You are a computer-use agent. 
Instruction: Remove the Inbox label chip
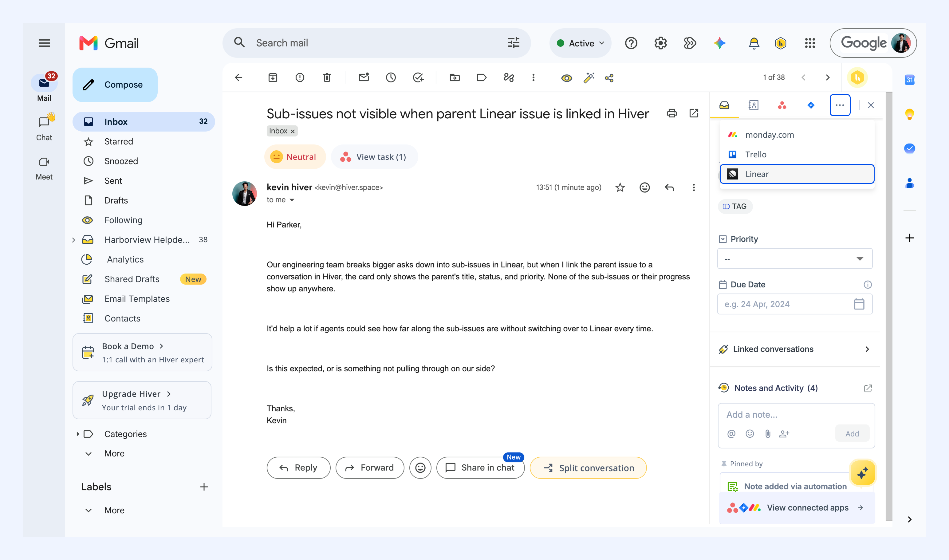pyautogui.click(x=293, y=131)
